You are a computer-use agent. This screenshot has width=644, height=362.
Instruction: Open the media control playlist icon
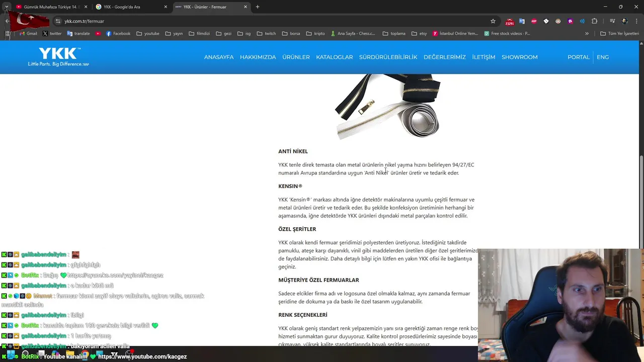612,21
